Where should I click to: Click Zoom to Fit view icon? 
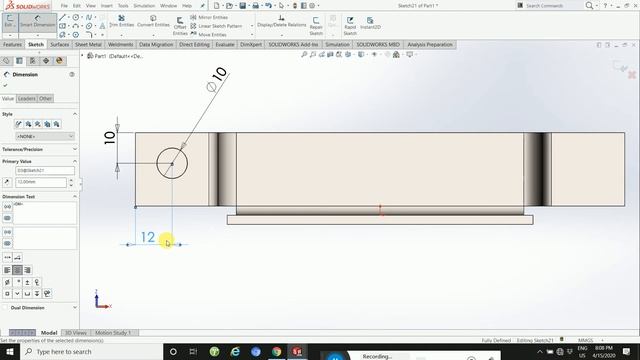point(304,54)
